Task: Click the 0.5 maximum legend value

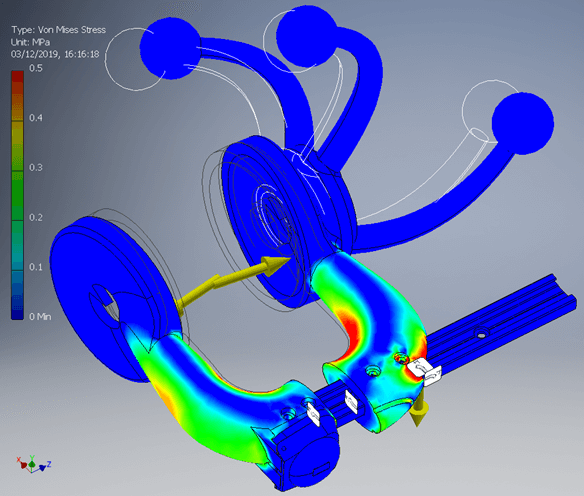Action: tap(36, 68)
